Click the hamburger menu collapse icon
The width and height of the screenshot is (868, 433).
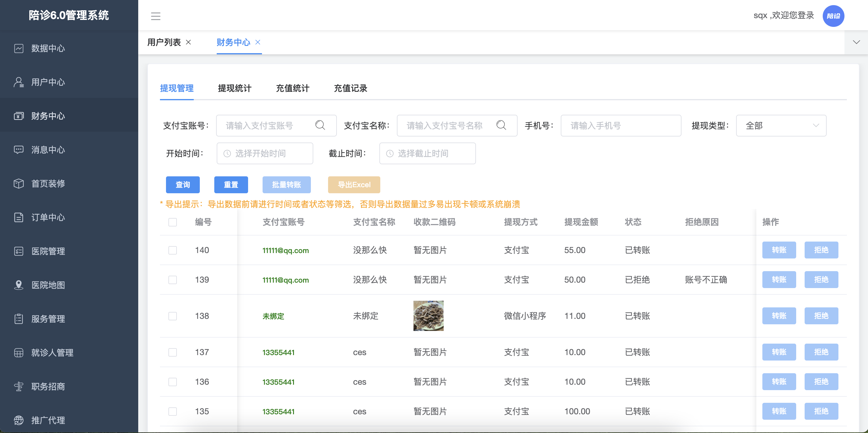click(155, 16)
